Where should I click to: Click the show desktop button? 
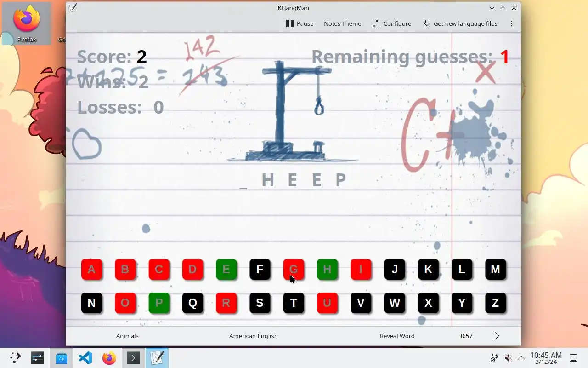click(573, 358)
